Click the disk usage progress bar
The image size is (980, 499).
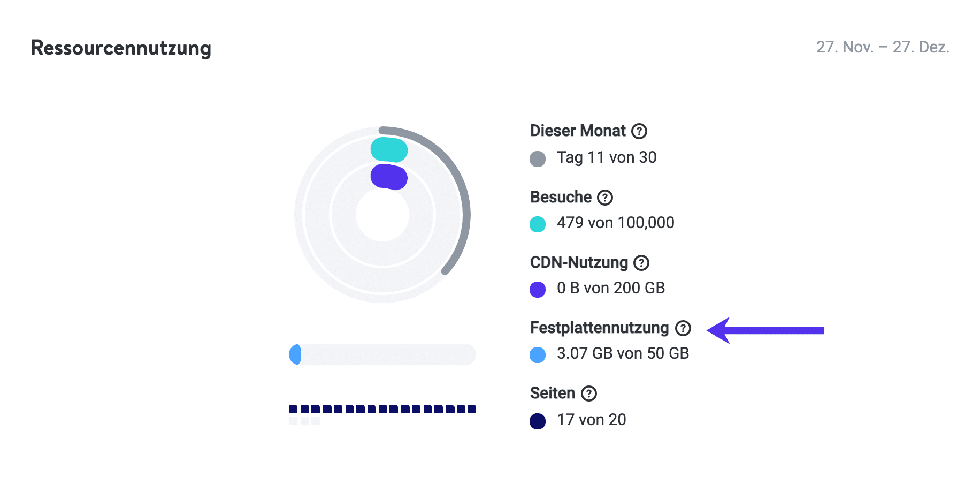pyautogui.click(x=382, y=354)
